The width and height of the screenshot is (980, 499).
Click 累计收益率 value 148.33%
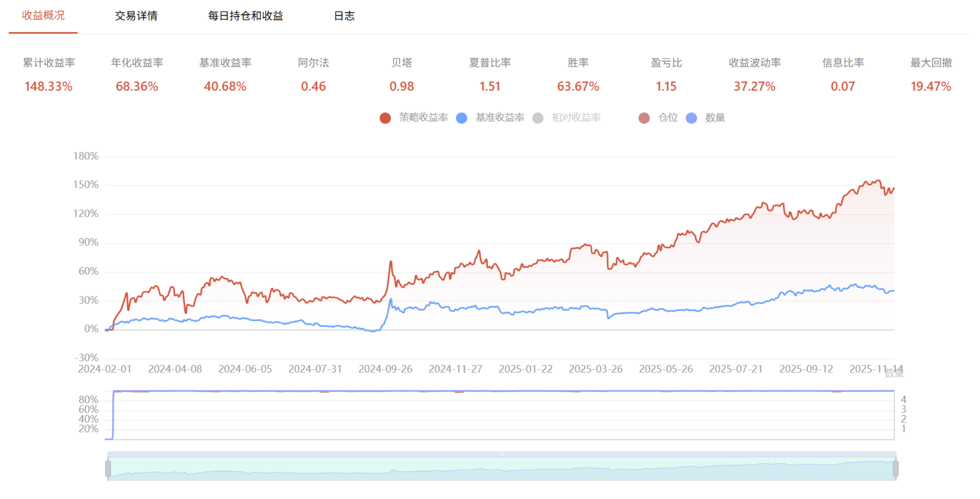click(x=48, y=87)
